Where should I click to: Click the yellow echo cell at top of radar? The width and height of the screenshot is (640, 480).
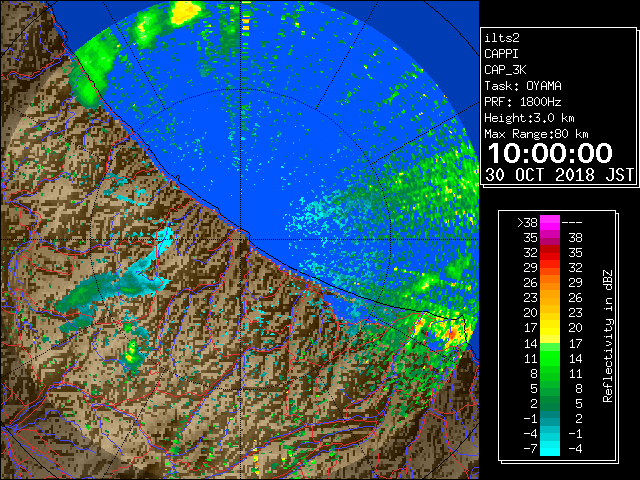pos(187,12)
